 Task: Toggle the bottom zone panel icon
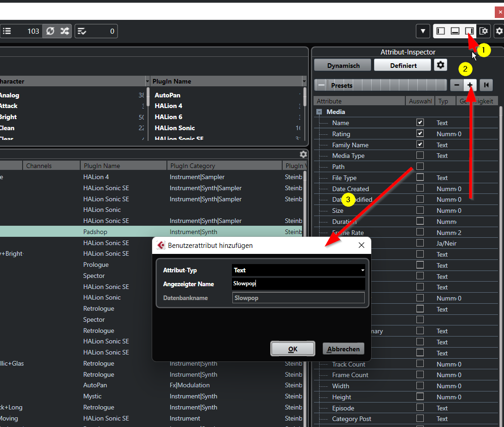[455, 31]
